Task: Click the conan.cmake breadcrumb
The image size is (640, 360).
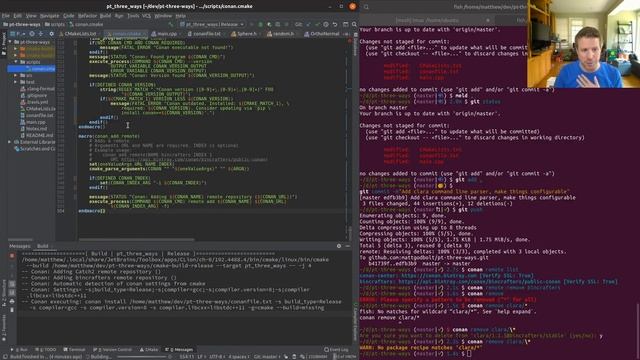Action: pyautogui.click(x=86, y=24)
